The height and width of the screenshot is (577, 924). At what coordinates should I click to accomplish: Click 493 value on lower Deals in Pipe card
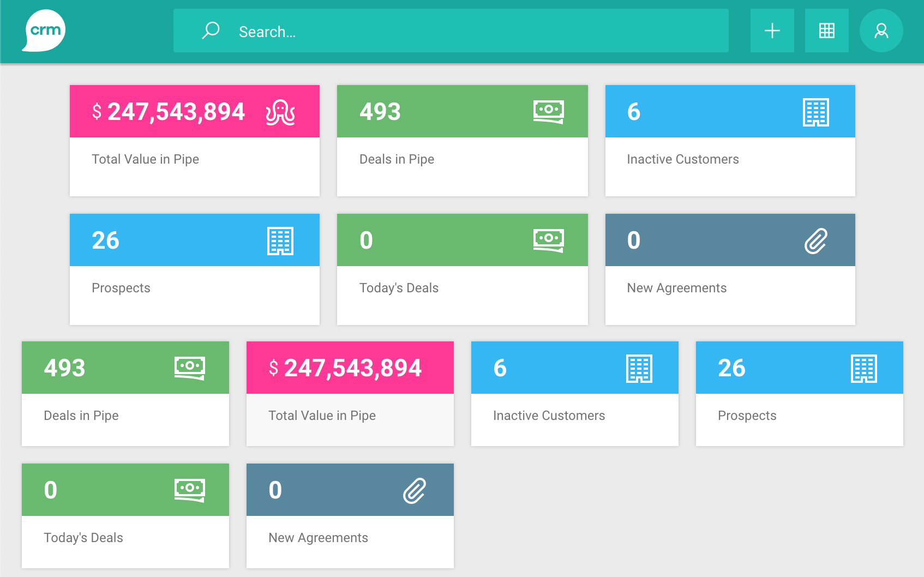coord(65,368)
